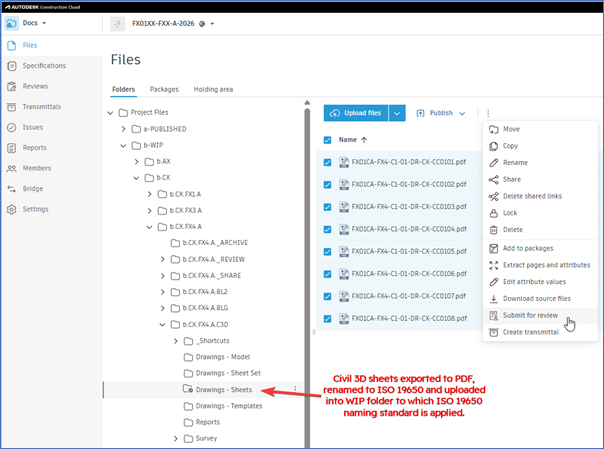Image resolution: width=604 pixels, height=449 pixels.
Task: Open the Transmittals sidebar link
Action: 42,107
